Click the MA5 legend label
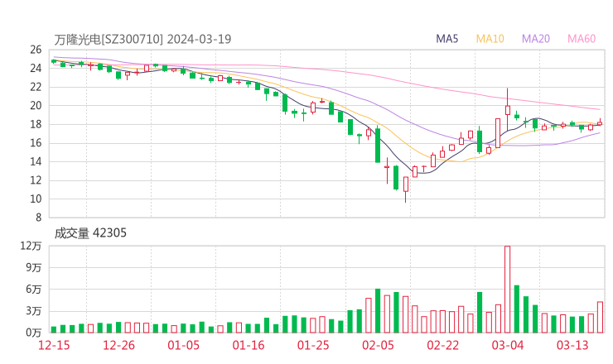Viewport: 613px width, 364px height. pos(446,39)
